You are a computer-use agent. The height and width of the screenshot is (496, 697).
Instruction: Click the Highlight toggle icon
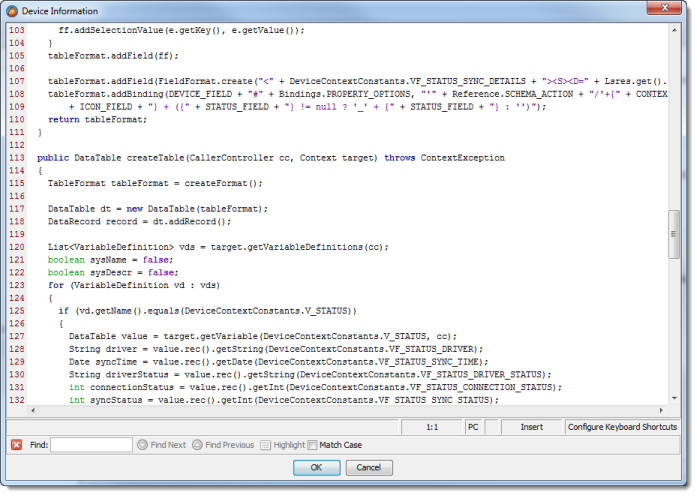click(265, 445)
